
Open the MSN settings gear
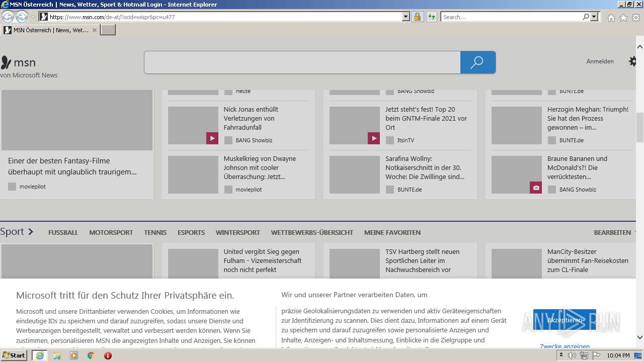tap(632, 61)
